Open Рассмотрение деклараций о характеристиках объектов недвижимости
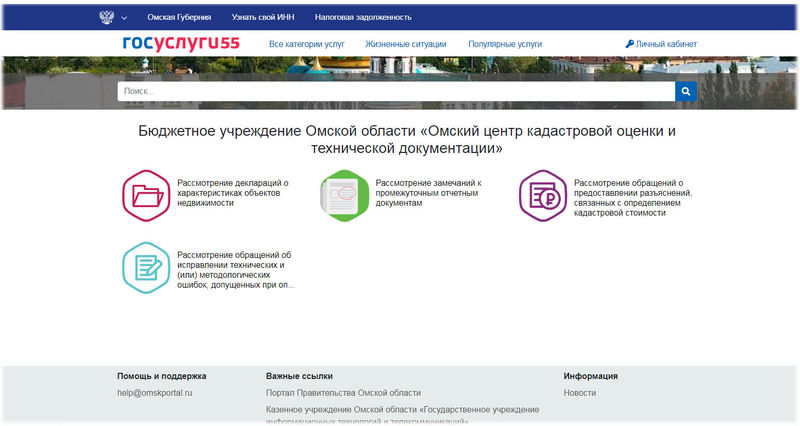The image size is (800, 426). 233,193
